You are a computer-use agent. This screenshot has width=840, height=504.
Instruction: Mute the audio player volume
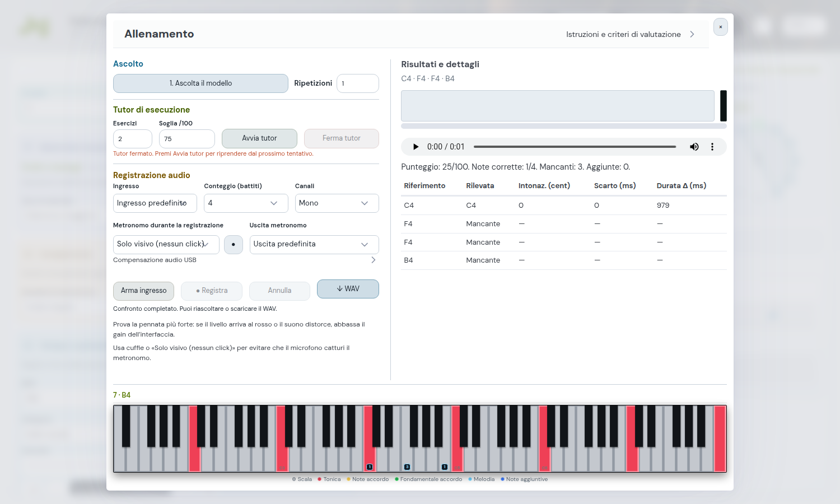(x=694, y=147)
